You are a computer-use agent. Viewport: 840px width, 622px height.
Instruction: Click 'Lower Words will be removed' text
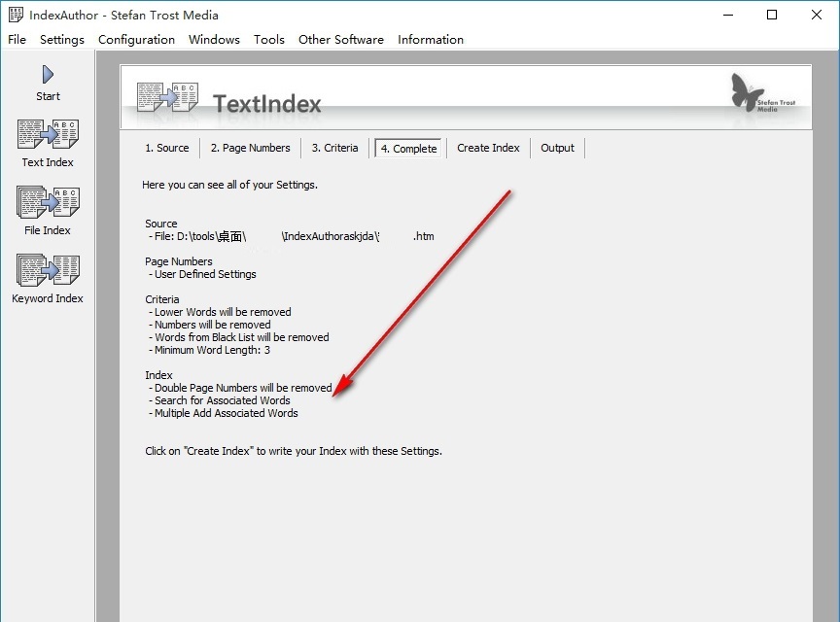click(x=220, y=312)
